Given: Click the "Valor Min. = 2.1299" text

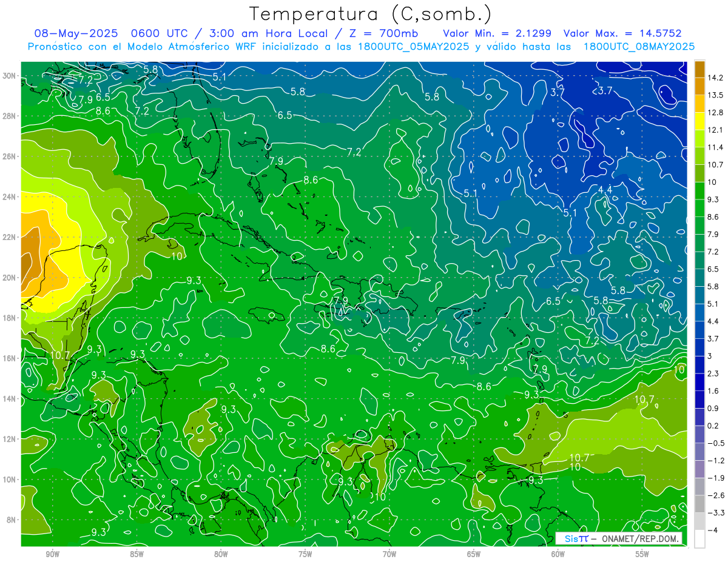Looking at the screenshot, I should [x=497, y=33].
